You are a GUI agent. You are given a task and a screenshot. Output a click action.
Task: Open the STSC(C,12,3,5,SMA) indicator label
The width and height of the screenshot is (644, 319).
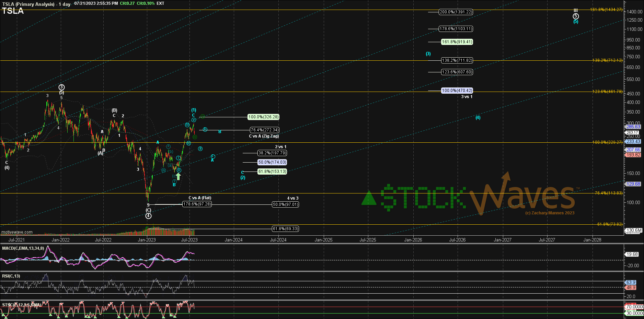[x=21, y=305]
